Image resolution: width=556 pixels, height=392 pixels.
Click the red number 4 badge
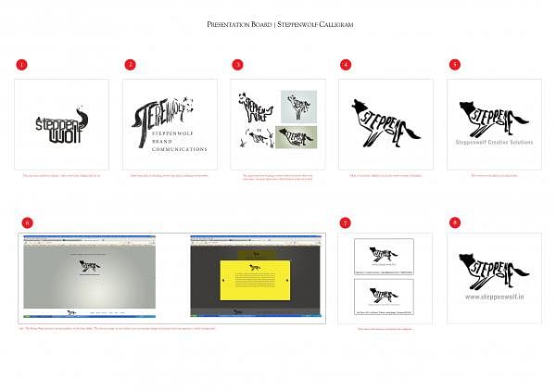pyautogui.click(x=346, y=65)
